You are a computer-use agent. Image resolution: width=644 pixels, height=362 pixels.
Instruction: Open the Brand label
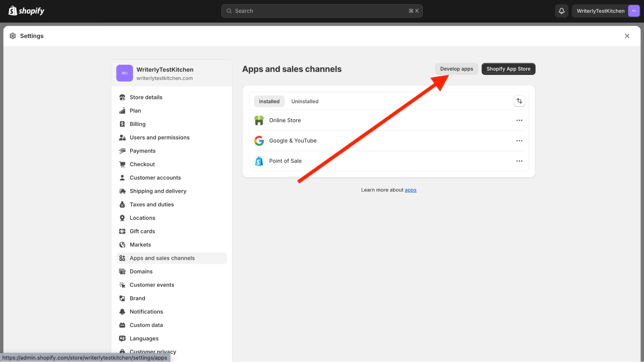[137, 298]
